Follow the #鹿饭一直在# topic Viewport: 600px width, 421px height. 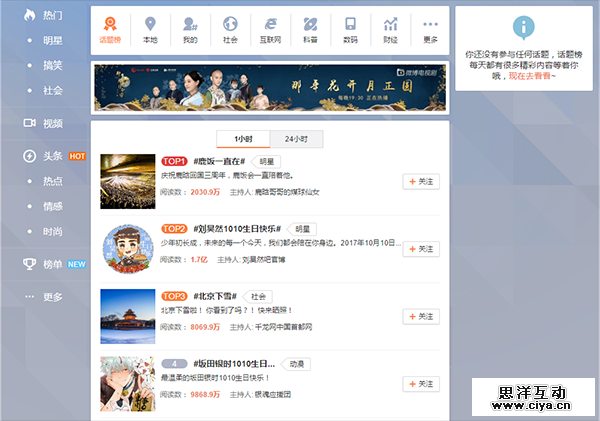tap(421, 181)
